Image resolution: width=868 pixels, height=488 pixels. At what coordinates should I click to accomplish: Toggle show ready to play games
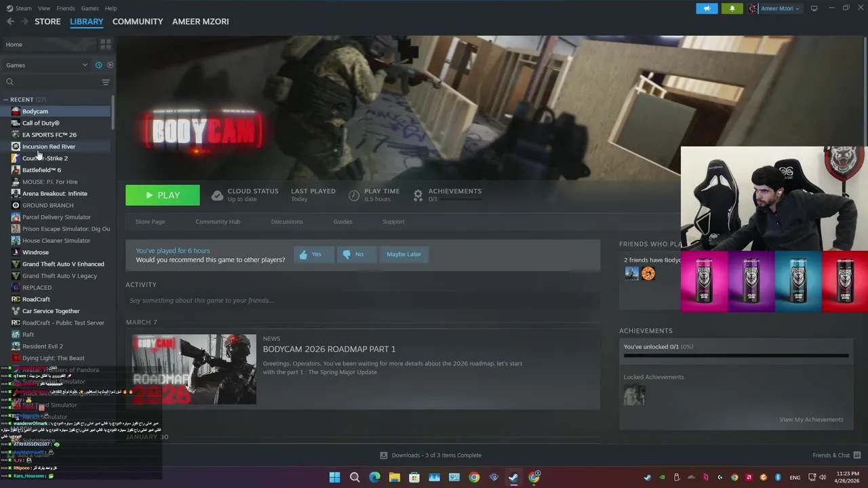[x=110, y=65]
